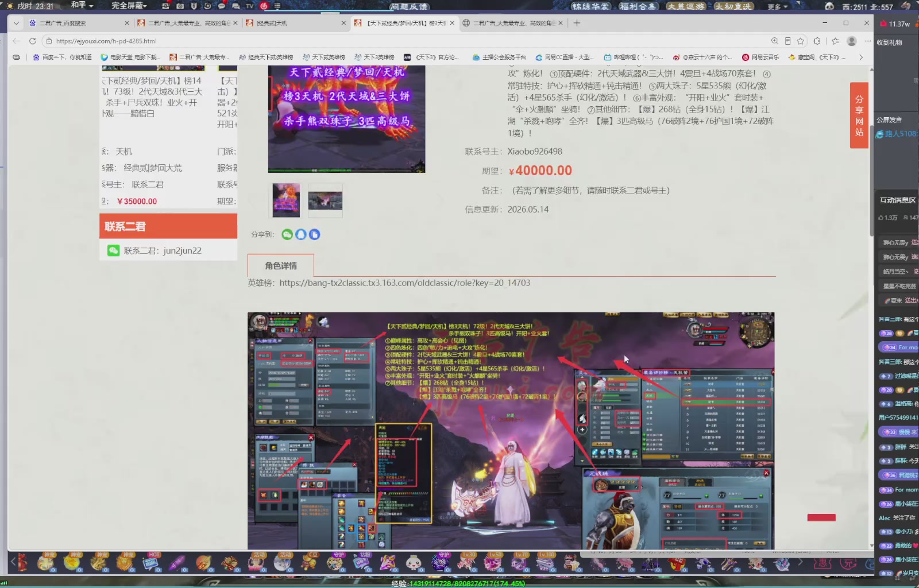Open the browser tab list chevron
The width and height of the screenshot is (919, 588).
point(16,23)
